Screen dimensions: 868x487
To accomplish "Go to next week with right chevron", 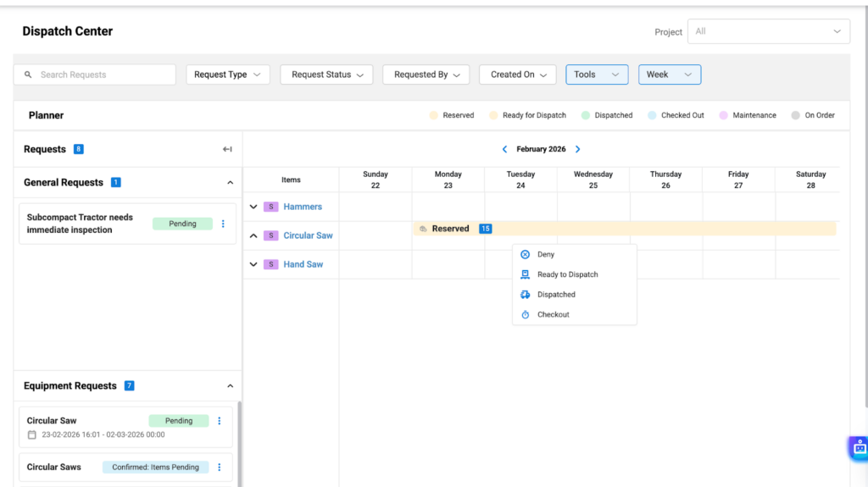I will point(578,149).
